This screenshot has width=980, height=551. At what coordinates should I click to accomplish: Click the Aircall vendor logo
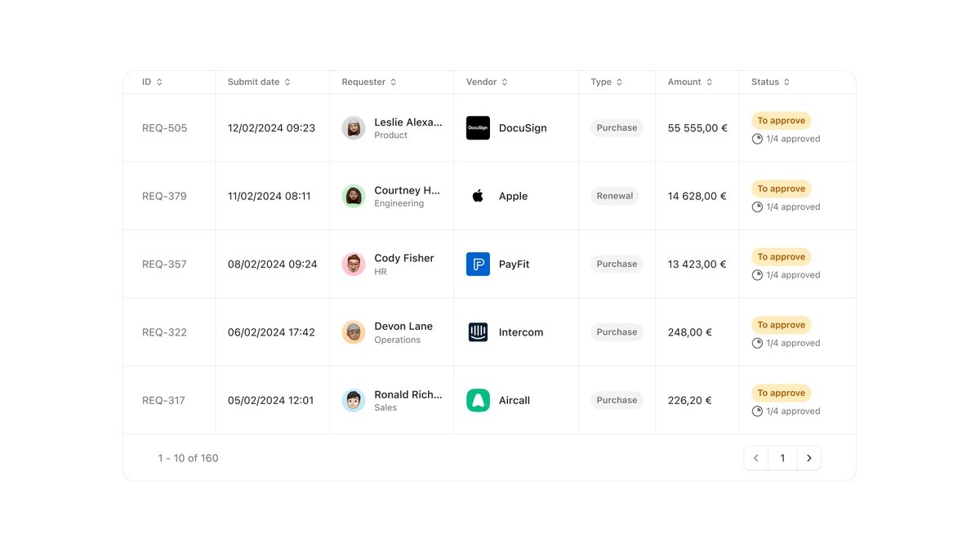478,401
